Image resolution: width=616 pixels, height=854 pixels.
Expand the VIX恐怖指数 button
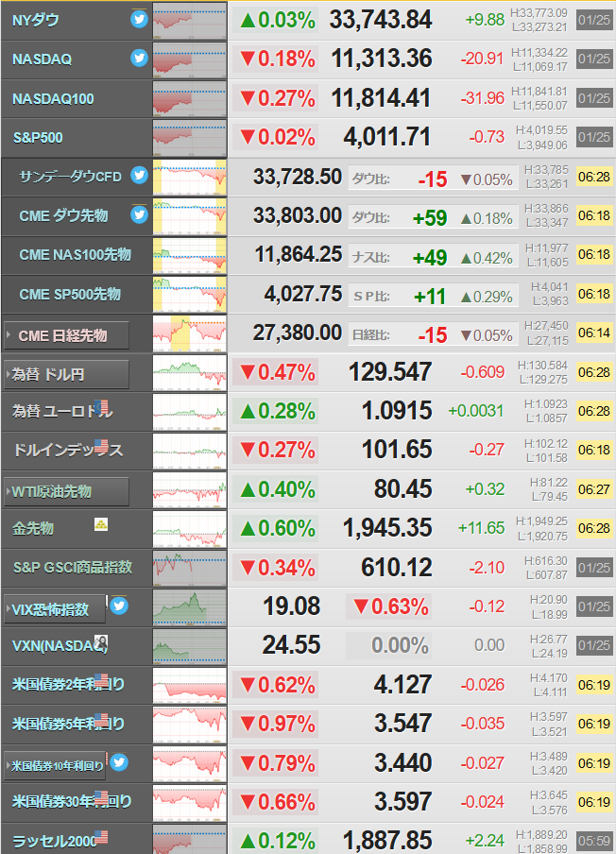[x=55, y=609]
